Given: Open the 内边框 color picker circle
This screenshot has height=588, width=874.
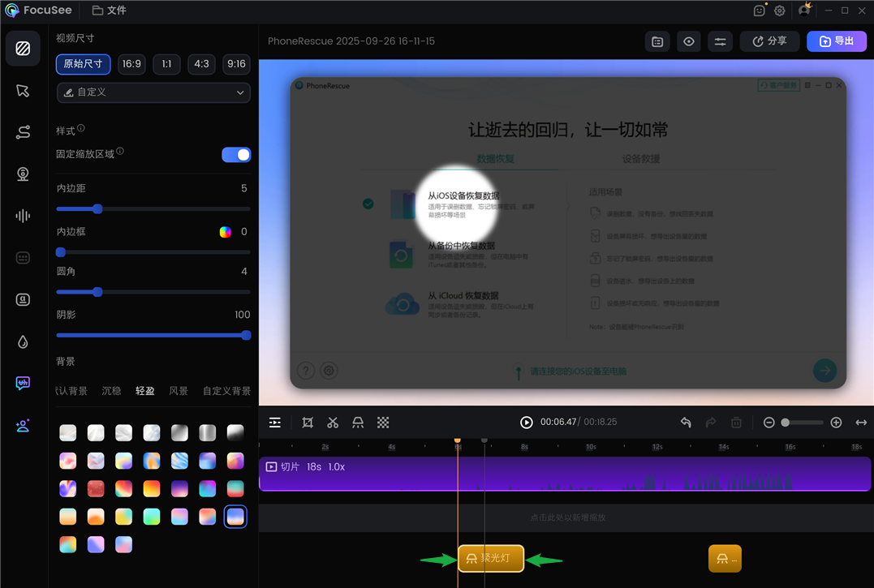Looking at the screenshot, I should coord(226,232).
